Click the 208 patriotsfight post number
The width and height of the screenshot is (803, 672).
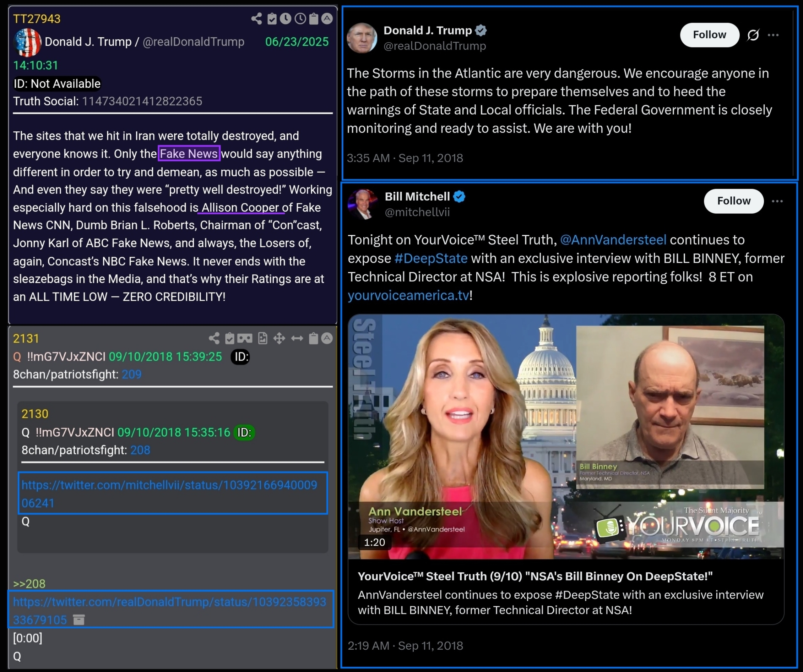pos(140,450)
